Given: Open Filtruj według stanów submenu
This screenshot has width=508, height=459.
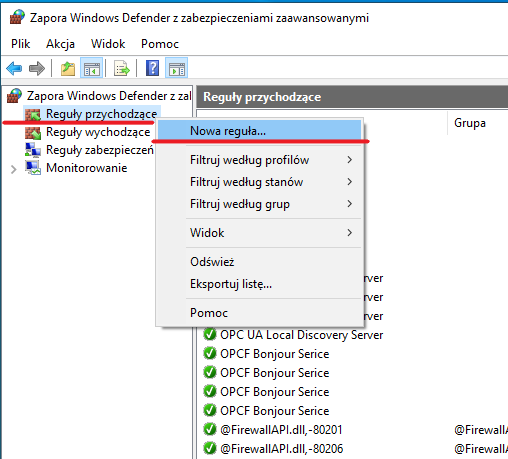Looking at the screenshot, I should click(259, 182).
